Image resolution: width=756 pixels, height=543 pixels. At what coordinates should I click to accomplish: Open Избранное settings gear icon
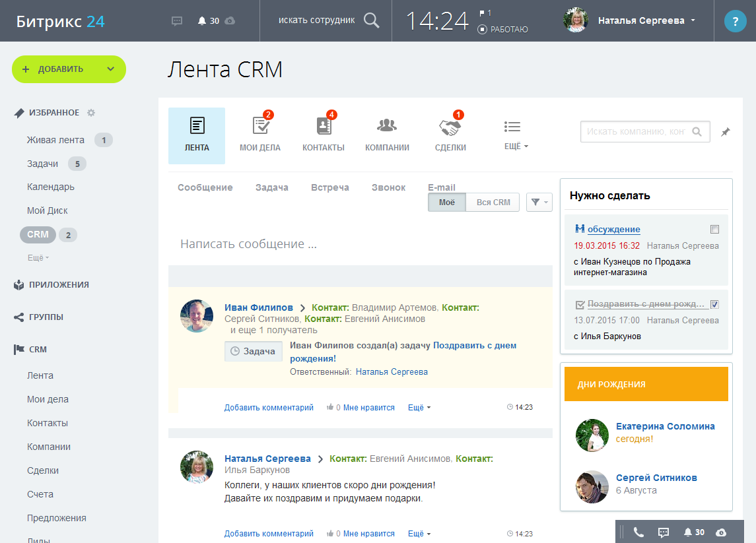pyautogui.click(x=91, y=113)
